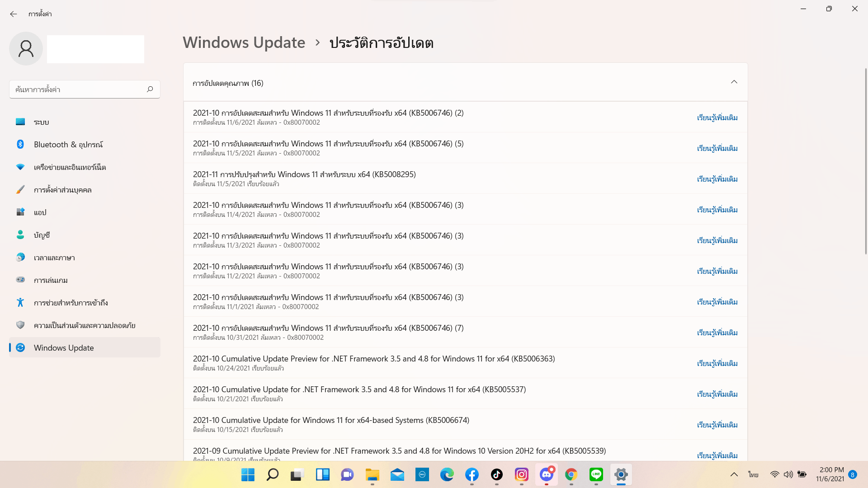Open การเล่นเกม gaming settings
This screenshot has height=488, width=868.
point(51,280)
